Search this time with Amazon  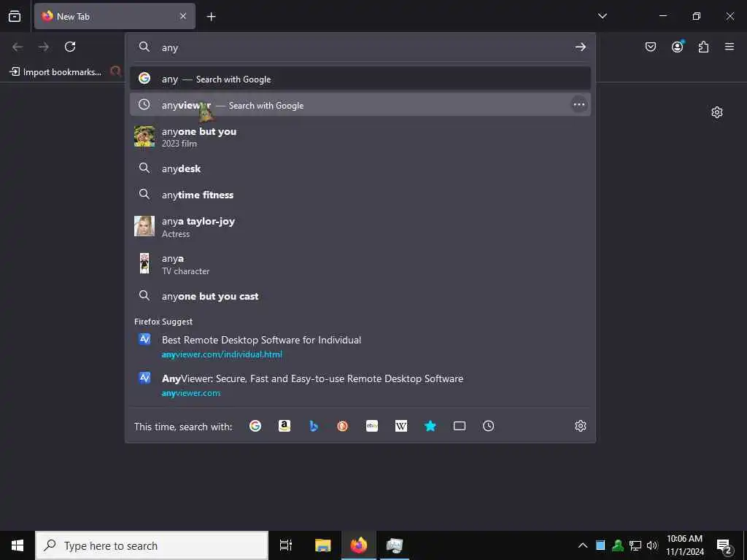click(285, 426)
